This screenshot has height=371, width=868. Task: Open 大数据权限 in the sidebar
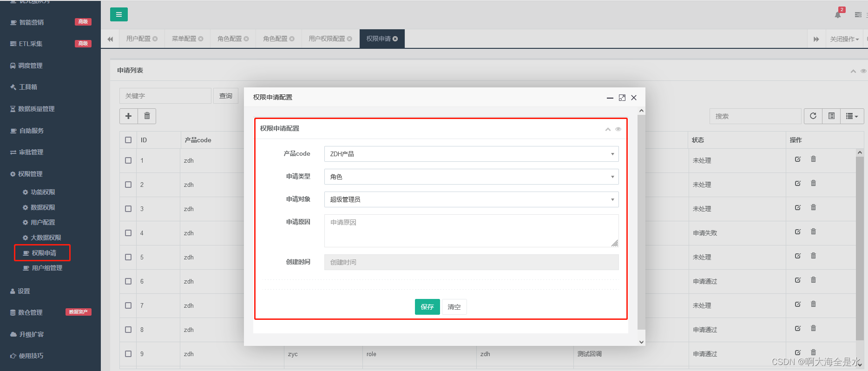46,238
